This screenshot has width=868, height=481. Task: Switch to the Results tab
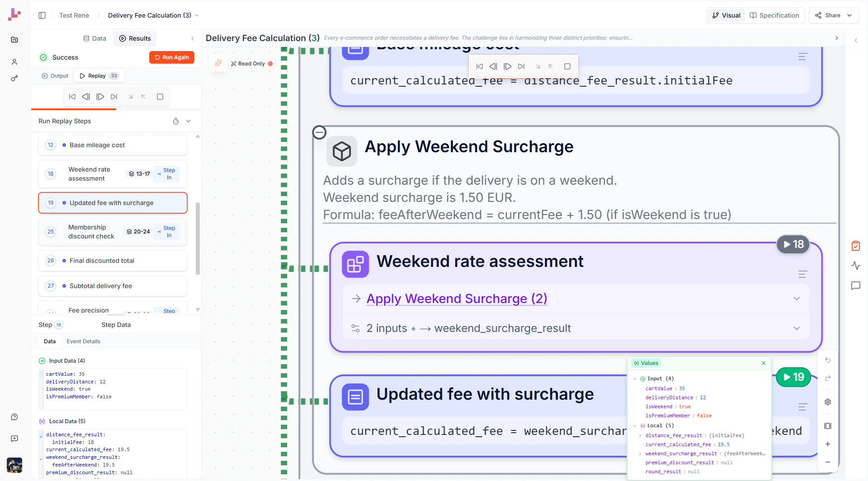tap(135, 38)
